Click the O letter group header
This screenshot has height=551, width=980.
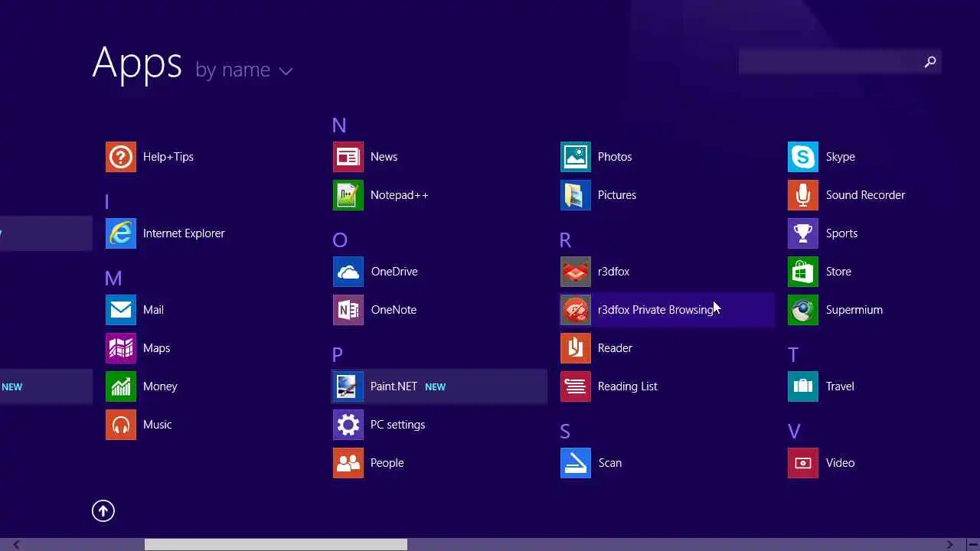coord(340,240)
